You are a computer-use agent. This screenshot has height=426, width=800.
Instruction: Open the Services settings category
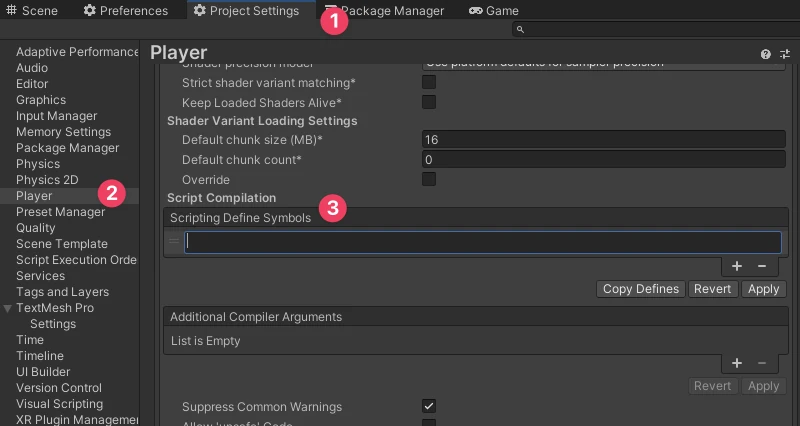click(40, 275)
